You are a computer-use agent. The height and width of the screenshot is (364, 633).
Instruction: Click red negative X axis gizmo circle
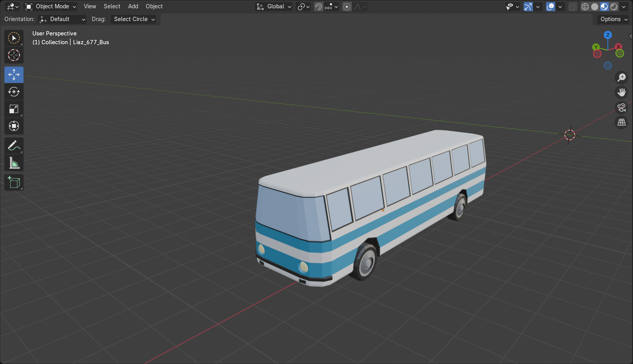pos(597,54)
